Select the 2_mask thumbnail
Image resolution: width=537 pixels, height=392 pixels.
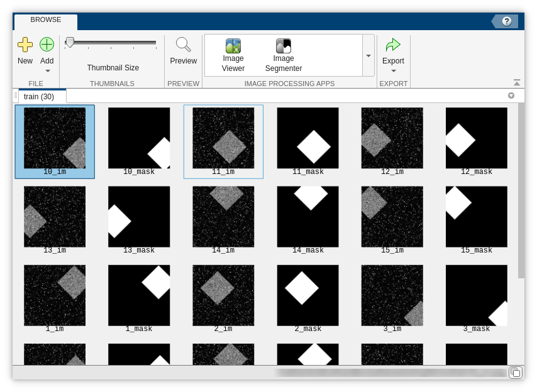307,299
